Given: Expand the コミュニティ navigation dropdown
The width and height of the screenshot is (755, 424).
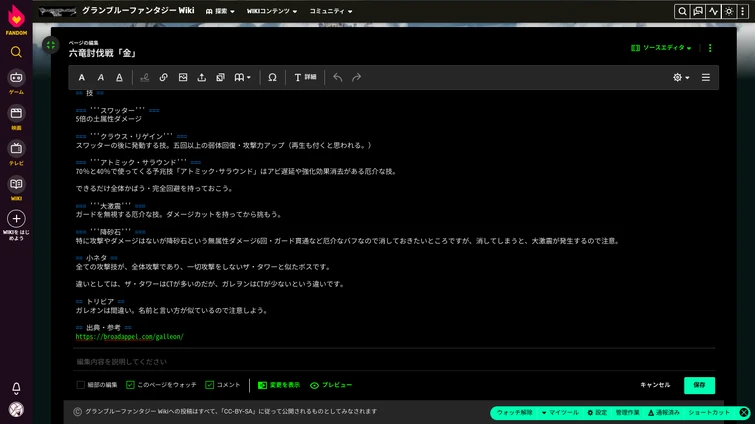Looking at the screenshot, I should (331, 11).
